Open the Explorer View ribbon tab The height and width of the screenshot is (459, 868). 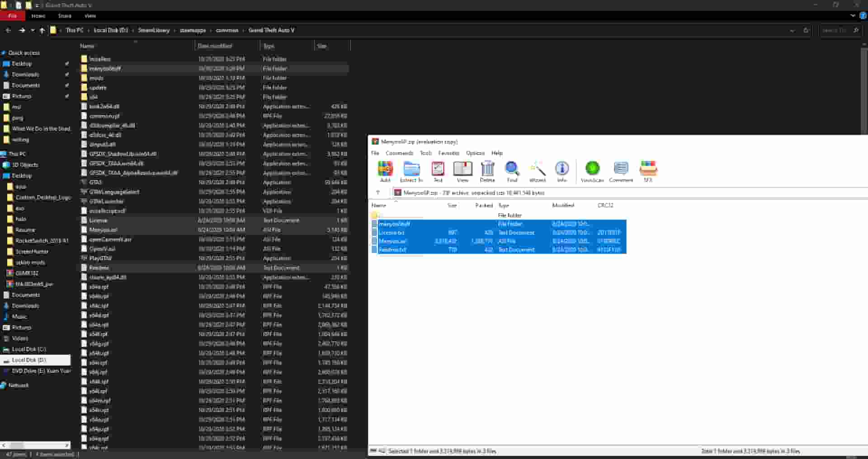[90, 16]
